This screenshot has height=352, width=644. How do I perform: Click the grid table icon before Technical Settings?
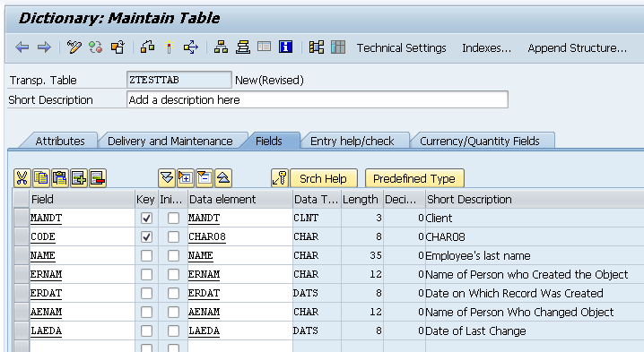click(x=338, y=47)
